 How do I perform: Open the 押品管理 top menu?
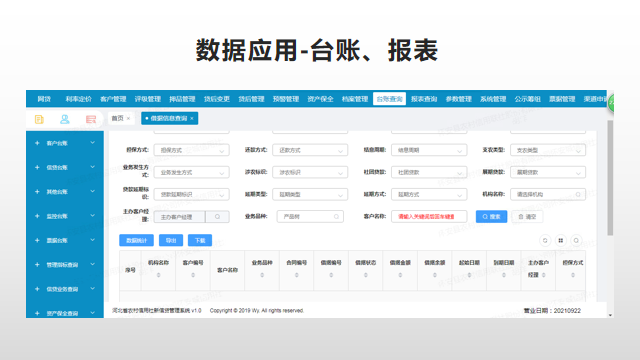[182, 99]
